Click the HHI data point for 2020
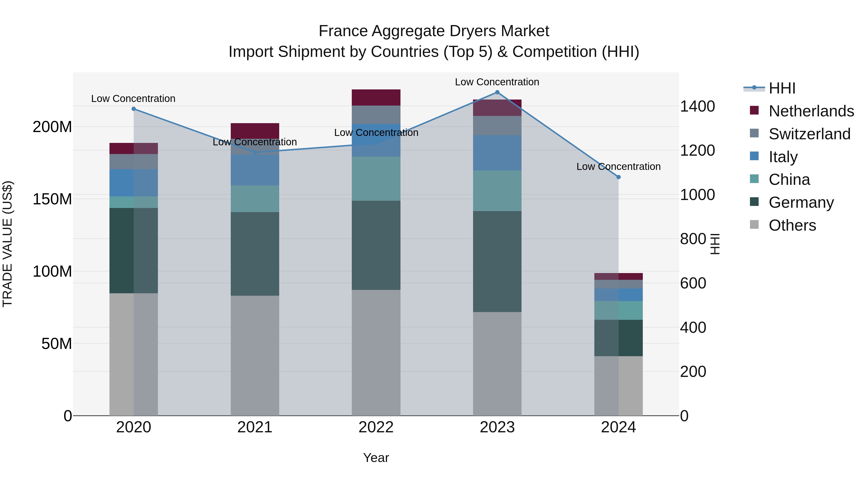The image size is (868, 488). [x=134, y=109]
